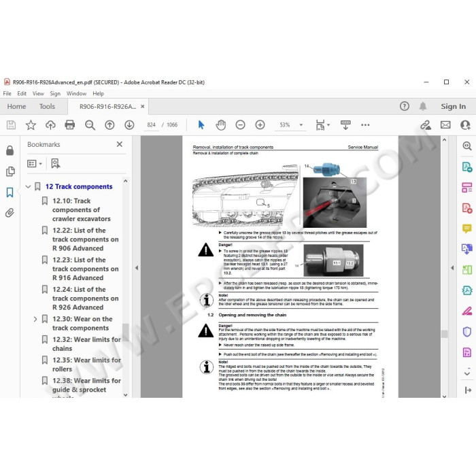Image resolution: width=476 pixels, height=476 pixels.
Task: Open the right pane search tool icon
Action: [x=467, y=146]
